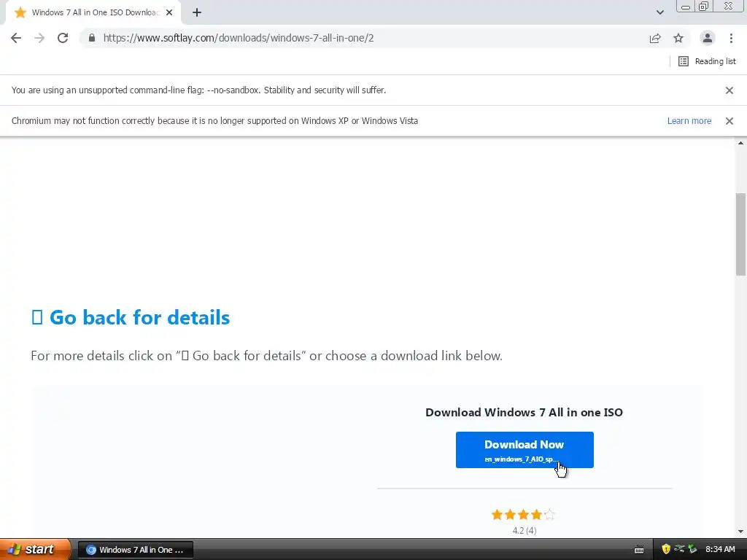The width and height of the screenshot is (747, 560).
Task: Click the scrollbar down arrow
Action: pyautogui.click(x=740, y=532)
